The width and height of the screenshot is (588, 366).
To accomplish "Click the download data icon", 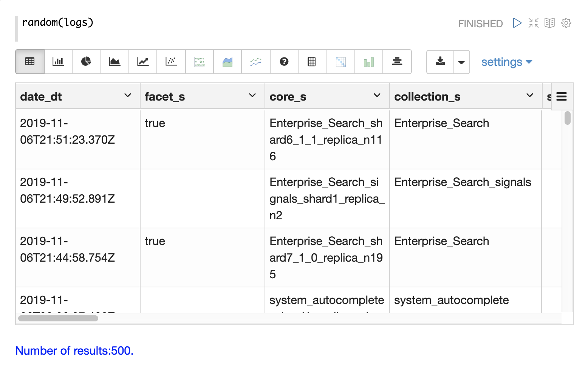I will point(440,62).
